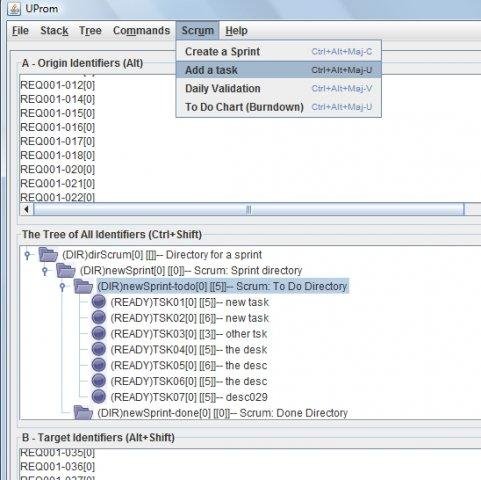Open the File menu
This screenshot has width=481, height=480.
(x=20, y=31)
